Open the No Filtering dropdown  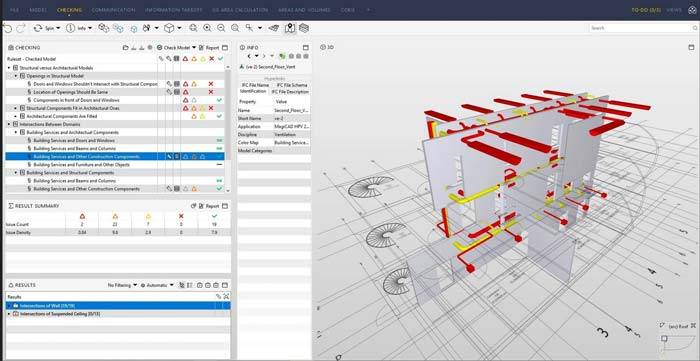(x=122, y=285)
